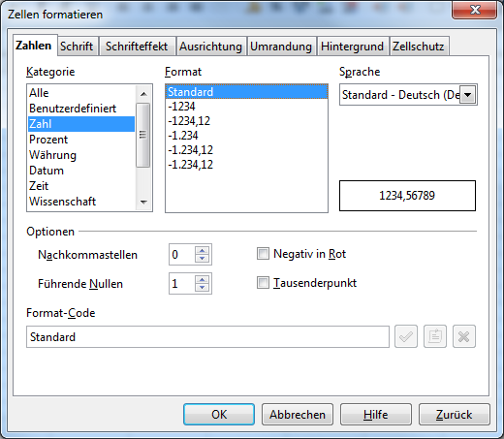Click the edit comment clipboard icon
This screenshot has width=504, height=439.
[435, 336]
